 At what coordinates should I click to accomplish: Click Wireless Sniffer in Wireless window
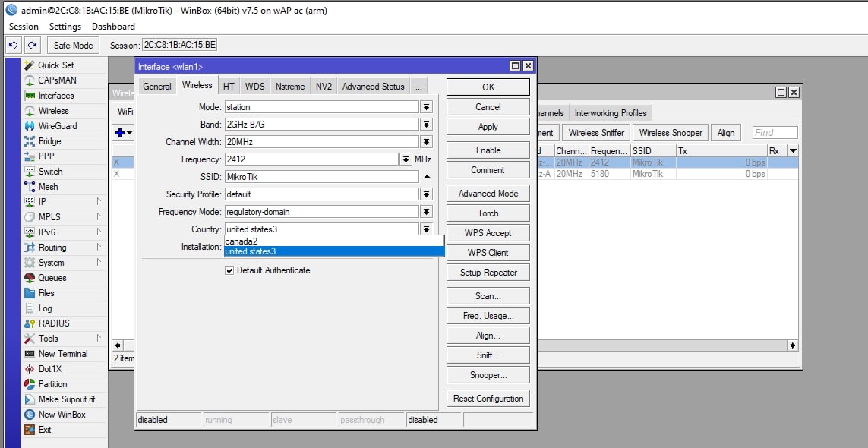[x=596, y=133]
